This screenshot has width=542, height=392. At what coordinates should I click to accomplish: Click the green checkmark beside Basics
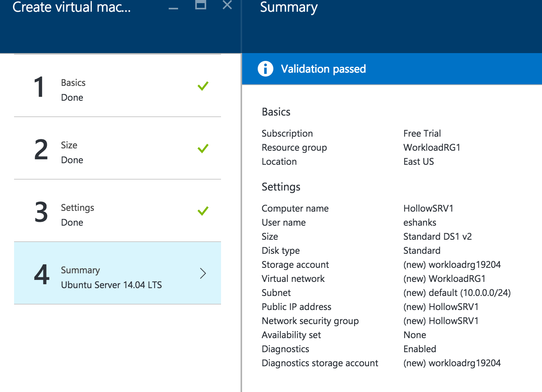203,86
